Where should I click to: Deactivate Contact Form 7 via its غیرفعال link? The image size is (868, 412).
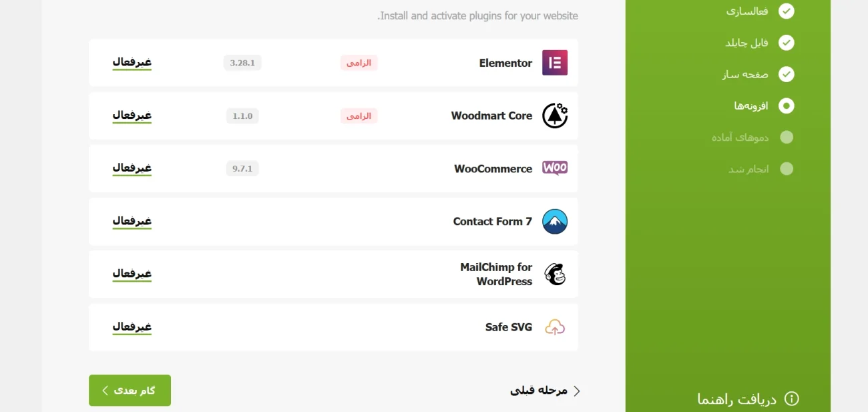[132, 220]
